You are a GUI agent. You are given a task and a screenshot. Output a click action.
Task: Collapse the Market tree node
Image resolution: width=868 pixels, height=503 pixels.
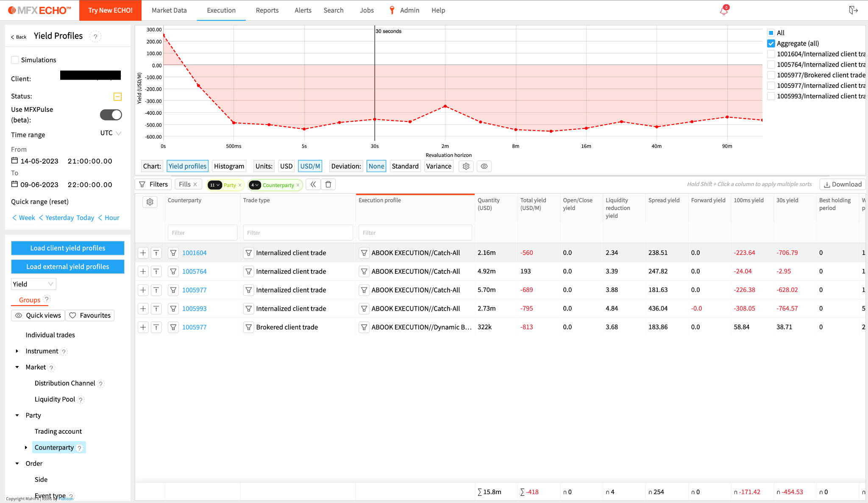click(17, 367)
